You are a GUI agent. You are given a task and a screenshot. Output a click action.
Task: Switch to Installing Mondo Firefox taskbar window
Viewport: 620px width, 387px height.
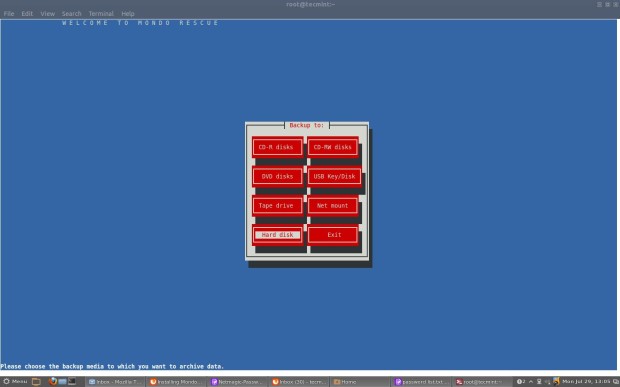click(176, 382)
